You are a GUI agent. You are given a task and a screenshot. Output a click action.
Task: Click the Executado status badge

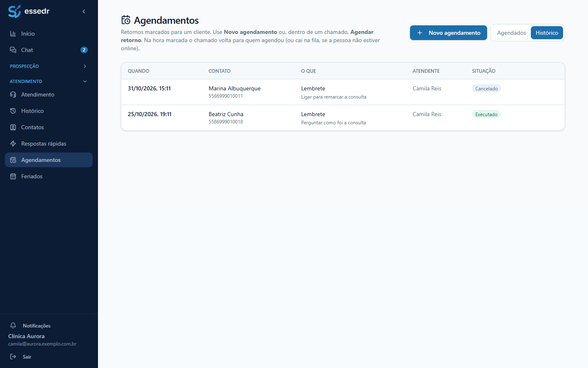(x=486, y=114)
